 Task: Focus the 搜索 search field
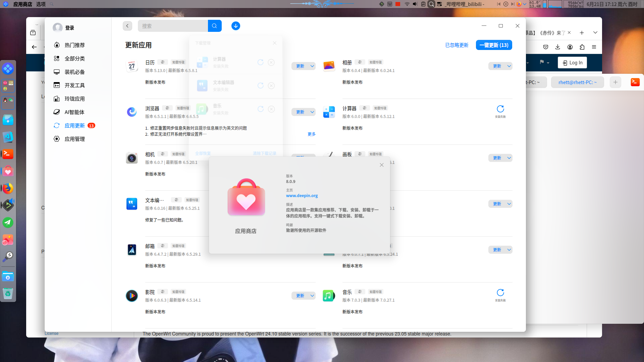point(173,26)
